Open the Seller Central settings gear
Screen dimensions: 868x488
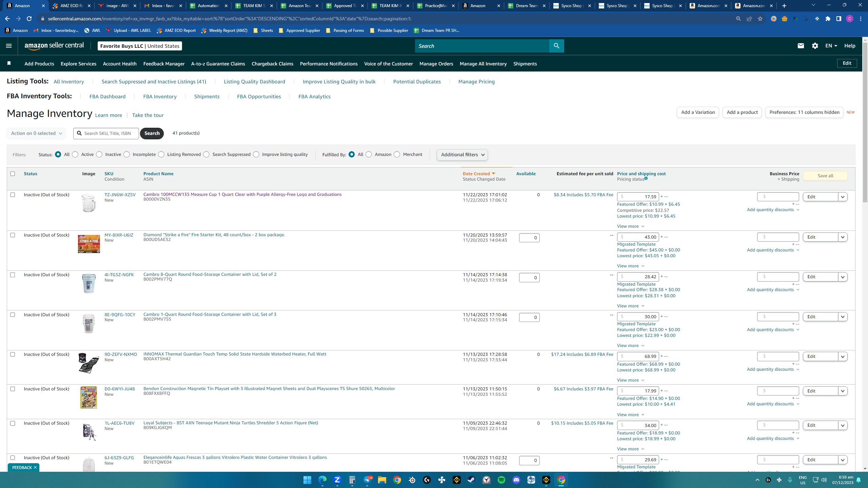click(x=815, y=46)
